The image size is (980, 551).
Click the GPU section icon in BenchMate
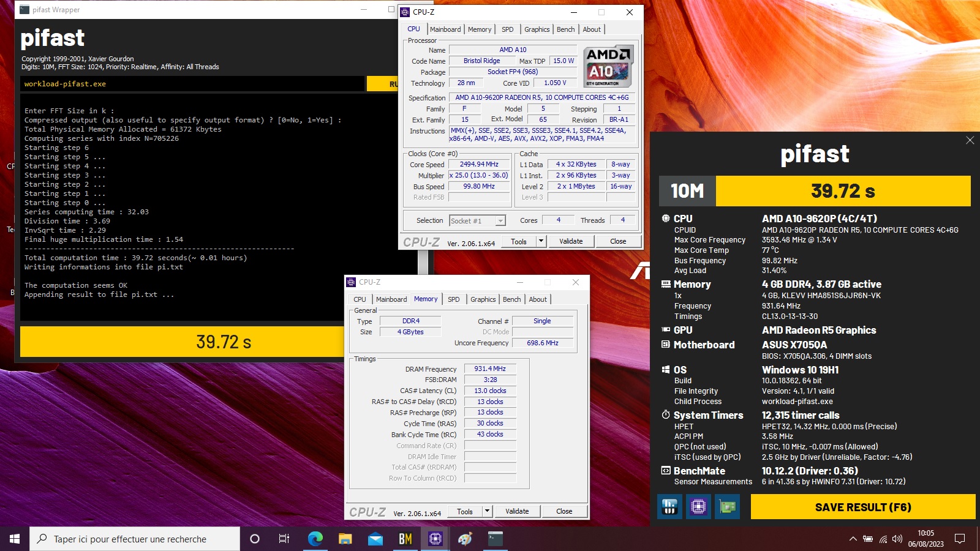pos(666,329)
